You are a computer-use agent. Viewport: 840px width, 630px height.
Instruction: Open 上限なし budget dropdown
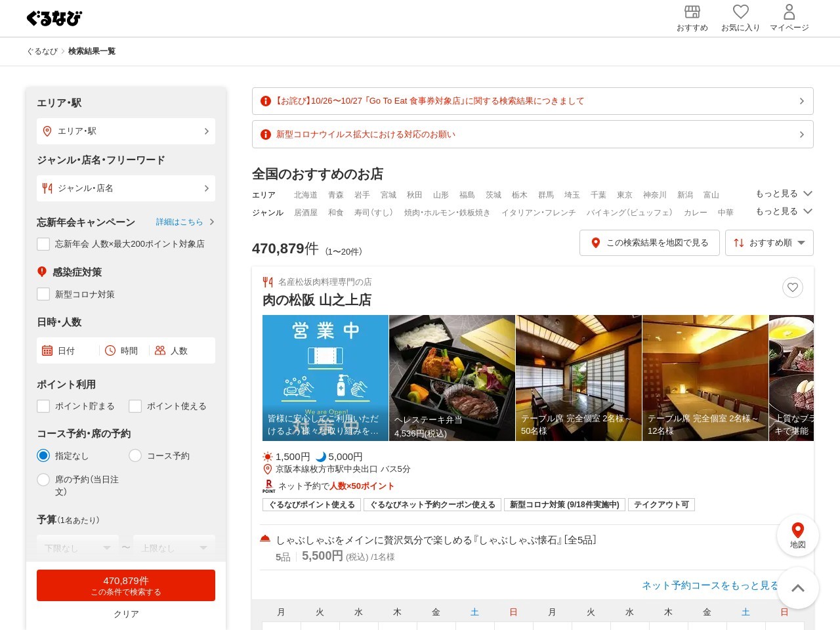174,548
